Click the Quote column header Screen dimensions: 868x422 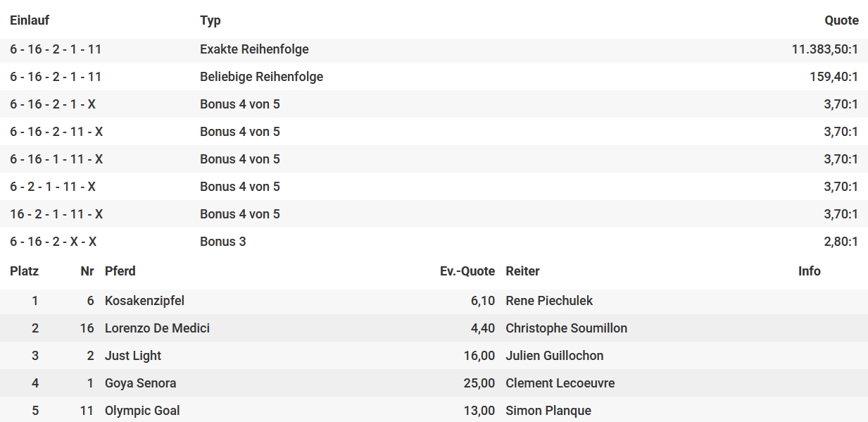coord(841,20)
